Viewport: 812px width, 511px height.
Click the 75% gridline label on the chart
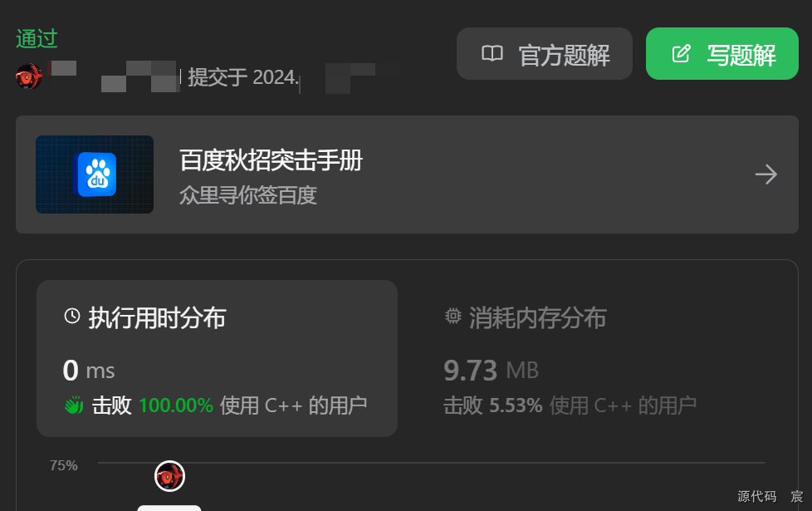click(x=64, y=465)
